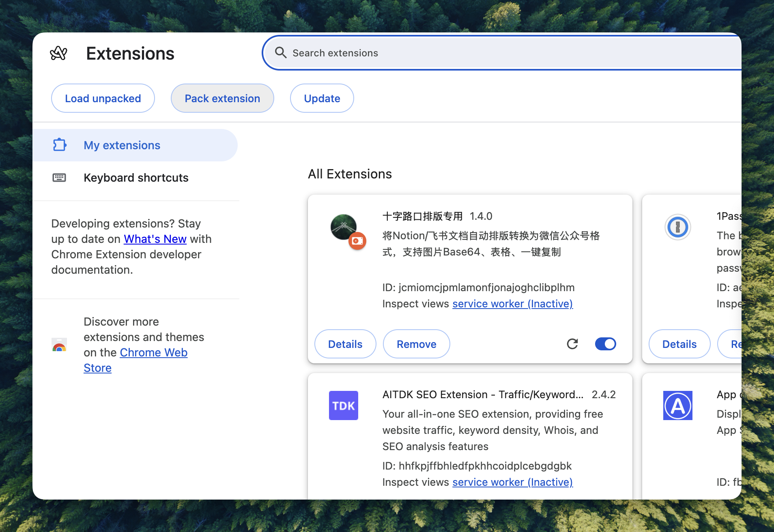Remove the 十字路口排版专用 extension
The height and width of the screenshot is (532, 774).
[417, 344]
